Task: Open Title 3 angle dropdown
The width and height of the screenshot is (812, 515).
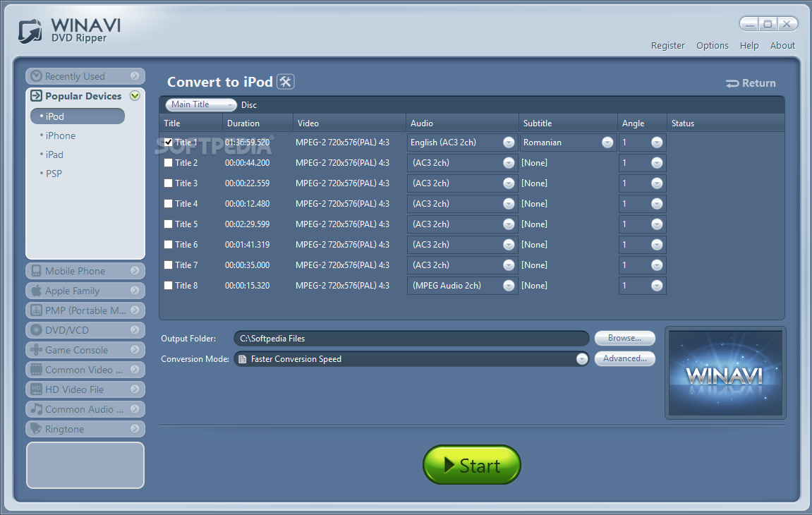Action: tap(657, 183)
